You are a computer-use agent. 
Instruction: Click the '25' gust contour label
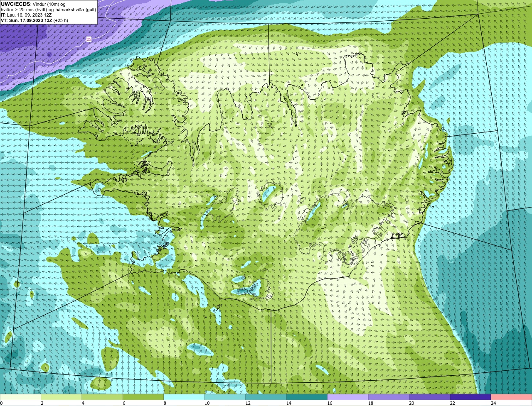(89, 39)
